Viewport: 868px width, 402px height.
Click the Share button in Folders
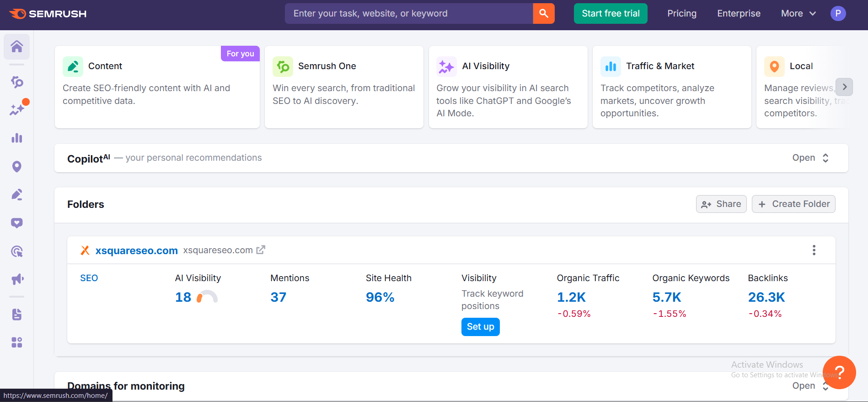pos(721,204)
